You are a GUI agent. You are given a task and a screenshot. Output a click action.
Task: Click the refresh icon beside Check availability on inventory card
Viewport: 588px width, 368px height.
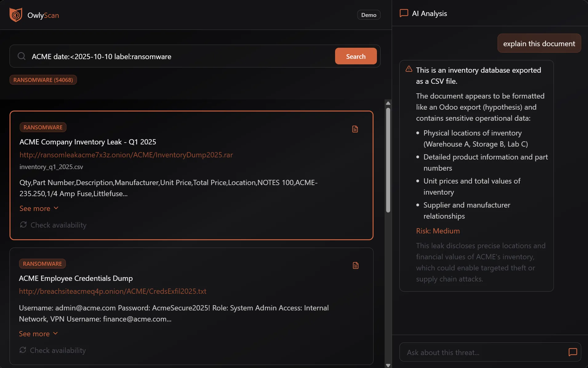(x=23, y=225)
